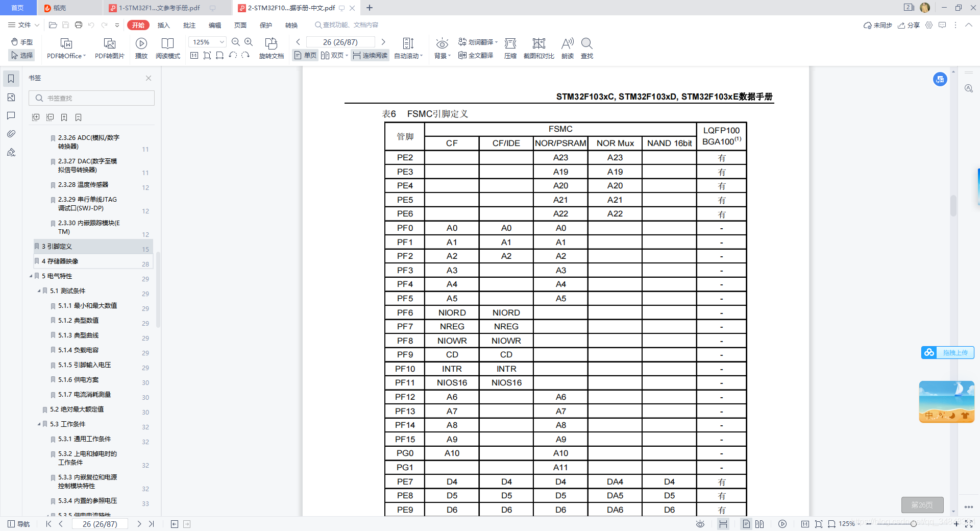Open the 查找 find tool

[587, 49]
